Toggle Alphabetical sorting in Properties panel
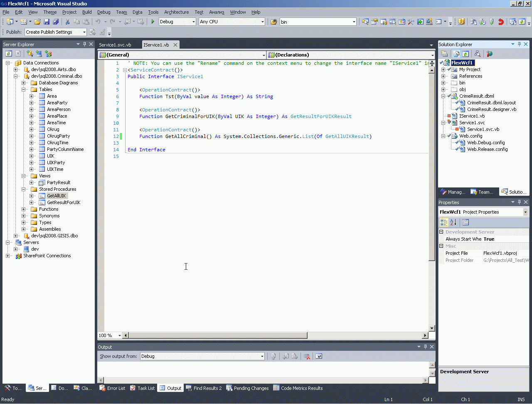The width and height of the screenshot is (532, 404). pos(453,222)
